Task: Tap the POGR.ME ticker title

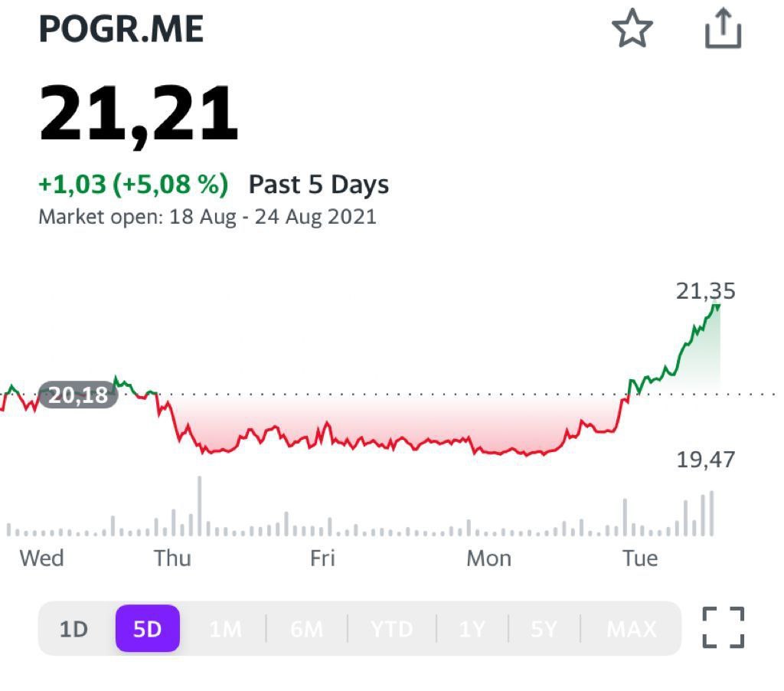Action: pyautogui.click(x=121, y=30)
